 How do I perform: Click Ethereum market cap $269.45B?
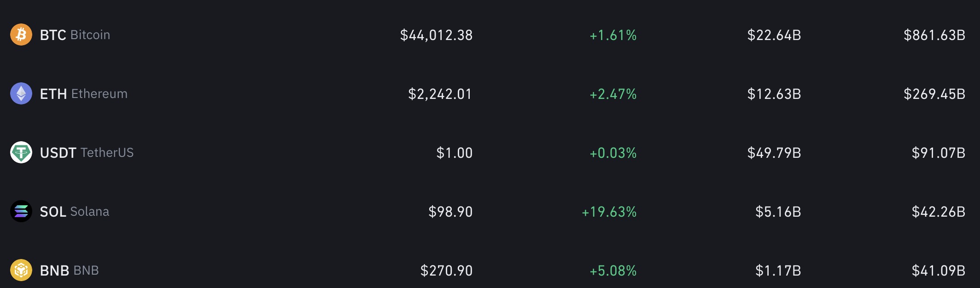click(934, 94)
